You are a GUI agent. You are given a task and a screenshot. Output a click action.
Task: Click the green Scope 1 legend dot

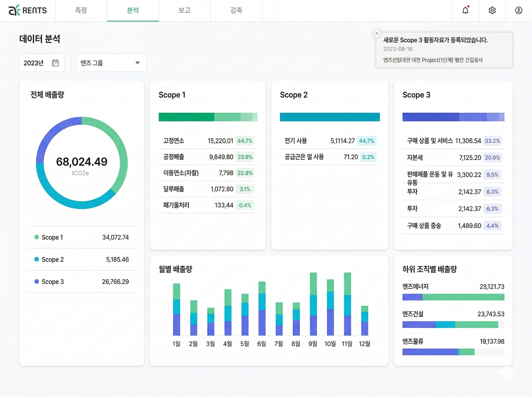click(x=37, y=237)
